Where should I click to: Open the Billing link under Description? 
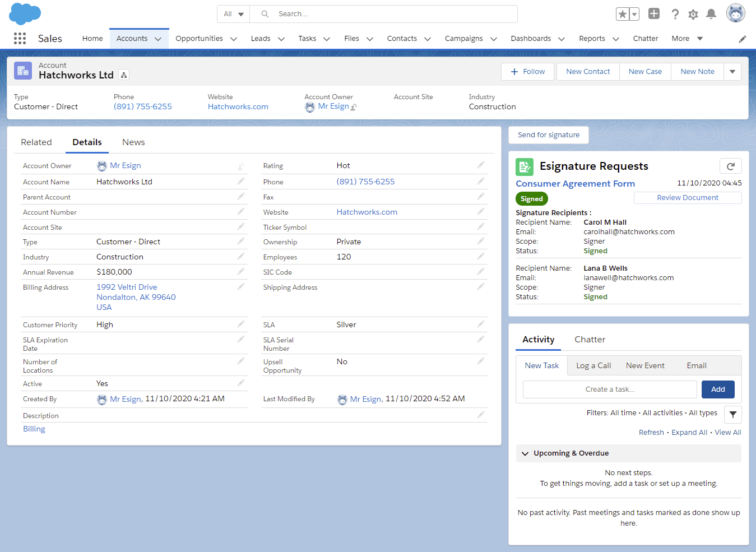[x=34, y=429]
